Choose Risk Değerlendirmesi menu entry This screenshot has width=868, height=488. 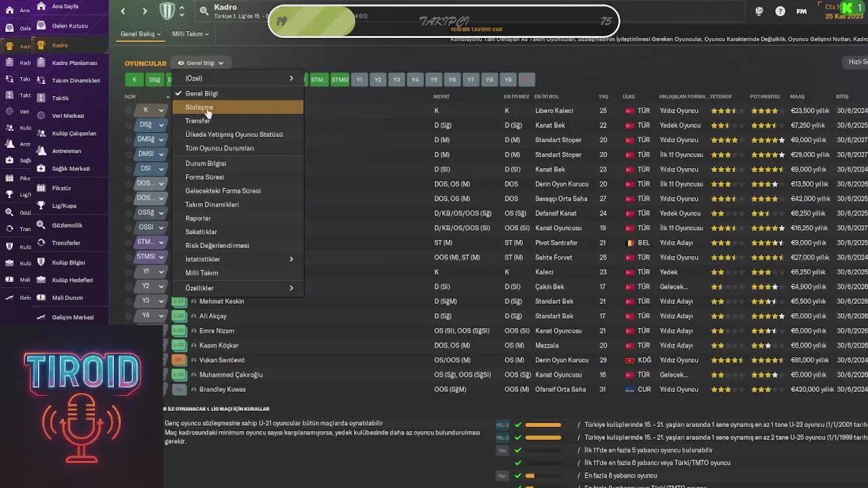pos(237,245)
